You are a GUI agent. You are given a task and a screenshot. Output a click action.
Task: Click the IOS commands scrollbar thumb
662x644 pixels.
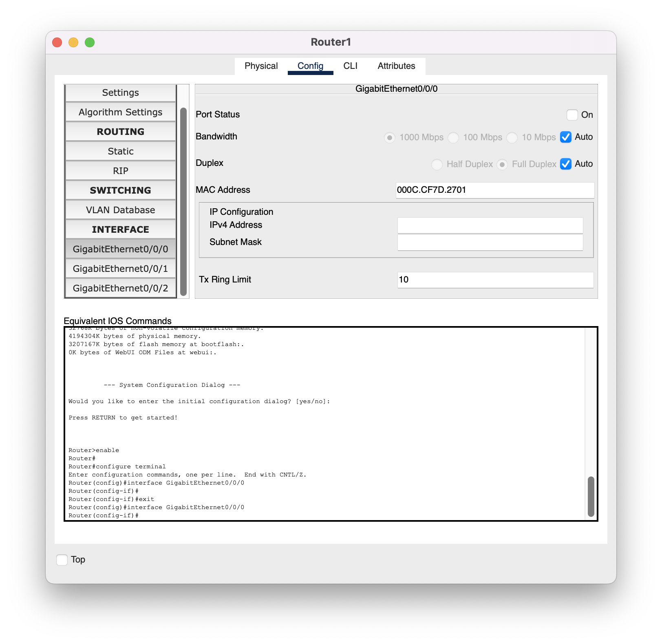[591, 496]
